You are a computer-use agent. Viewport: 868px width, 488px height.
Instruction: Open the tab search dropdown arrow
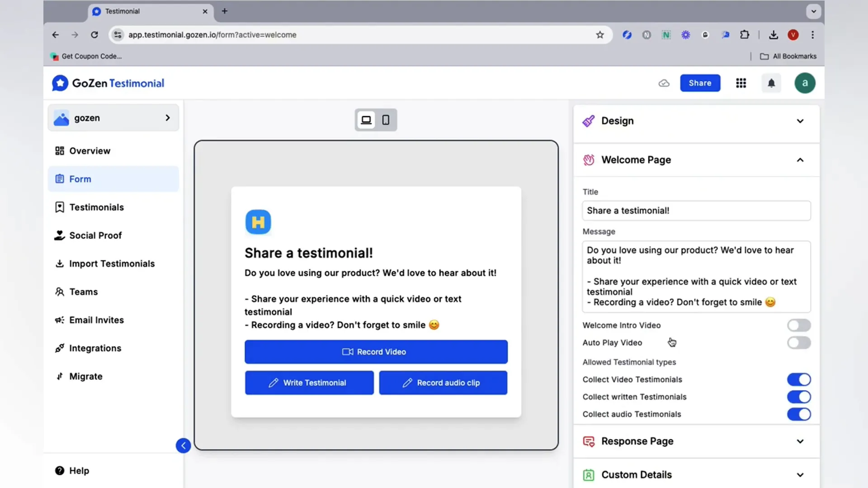tap(813, 11)
